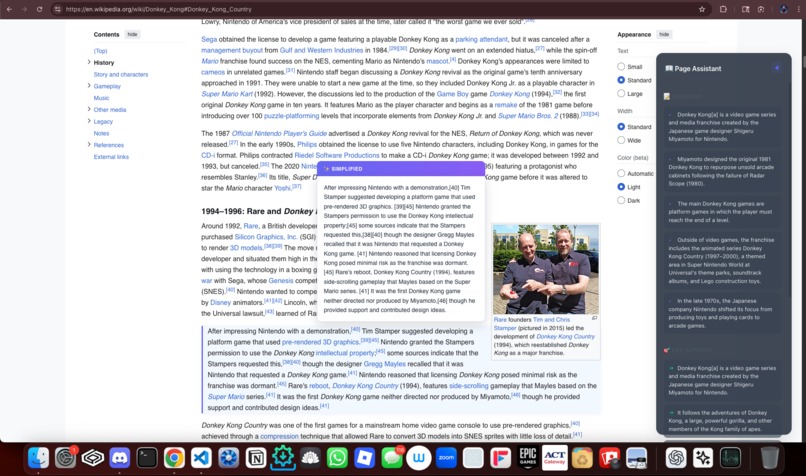Open the Gameplay contents entry
The image size is (806, 476).
click(107, 86)
